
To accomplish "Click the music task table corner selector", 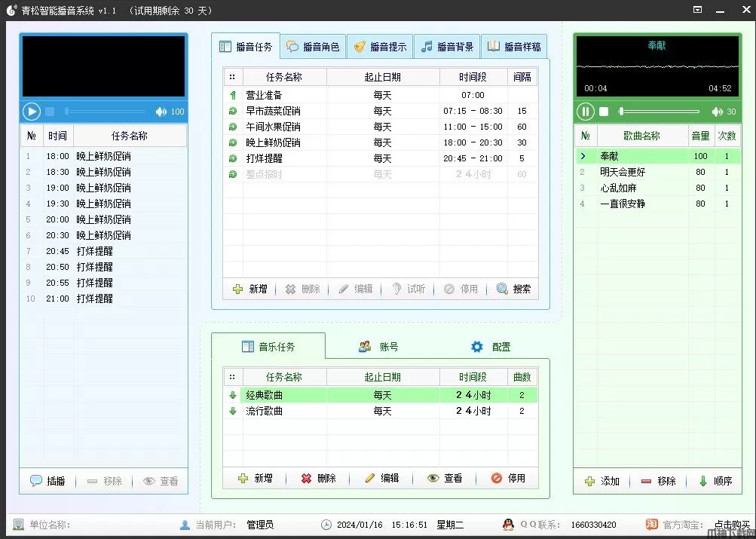I will (x=232, y=377).
